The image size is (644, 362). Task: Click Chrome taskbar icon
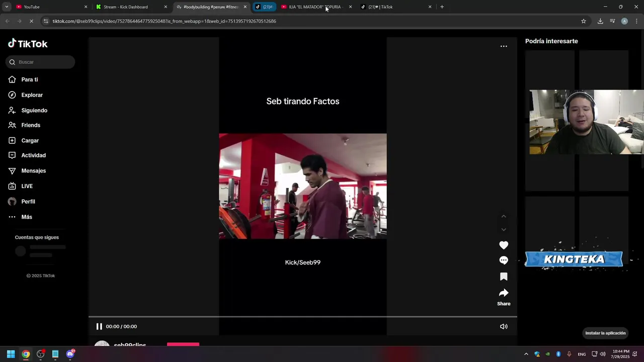click(x=26, y=354)
